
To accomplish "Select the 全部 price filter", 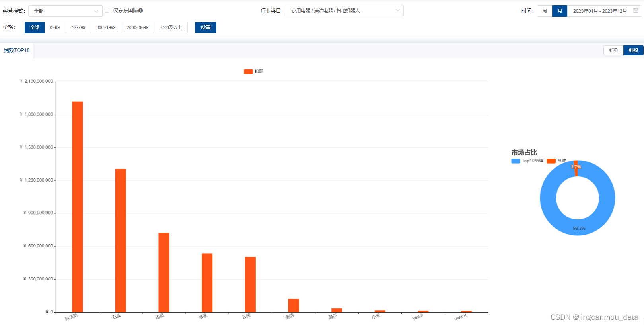I will (x=35, y=27).
